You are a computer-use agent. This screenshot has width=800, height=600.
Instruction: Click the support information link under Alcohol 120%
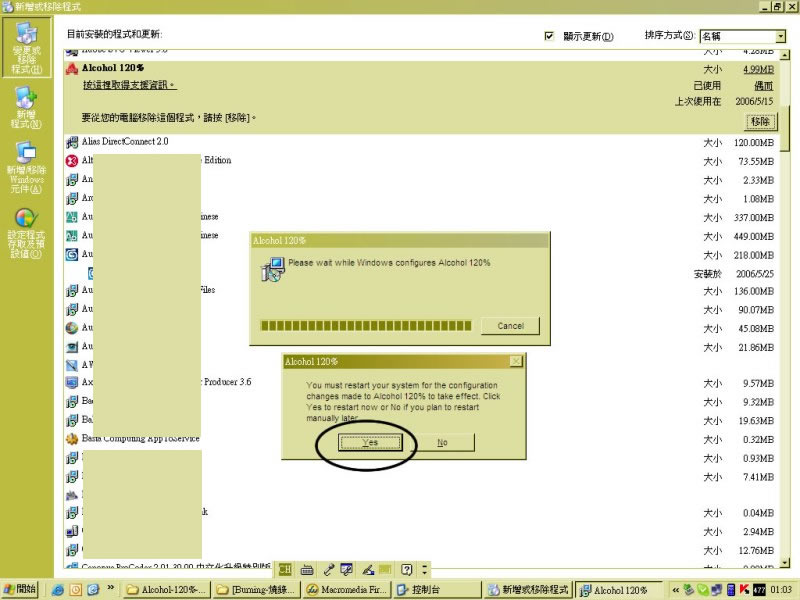pos(129,85)
